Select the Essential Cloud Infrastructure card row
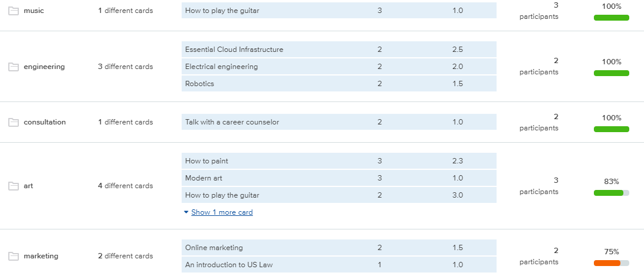This screenshot has width=644, height=279. click(x=339, y=50)
